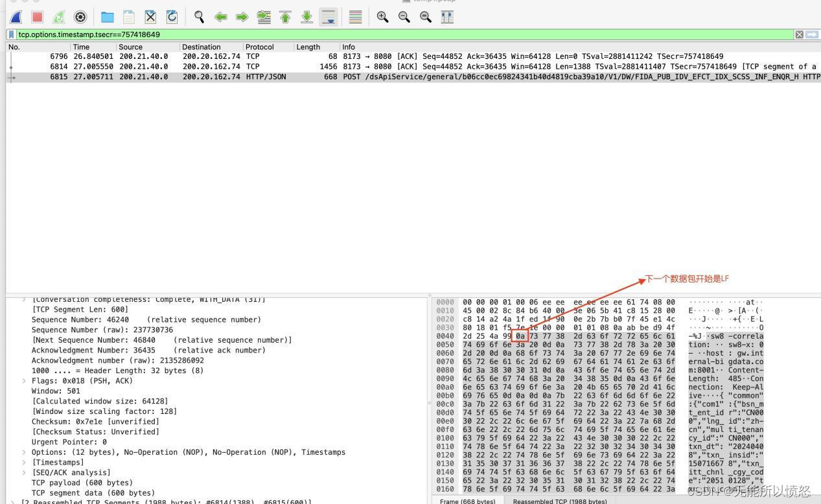
Task: Select packet 6796 in the list
Action: click(x=413, y=56)
